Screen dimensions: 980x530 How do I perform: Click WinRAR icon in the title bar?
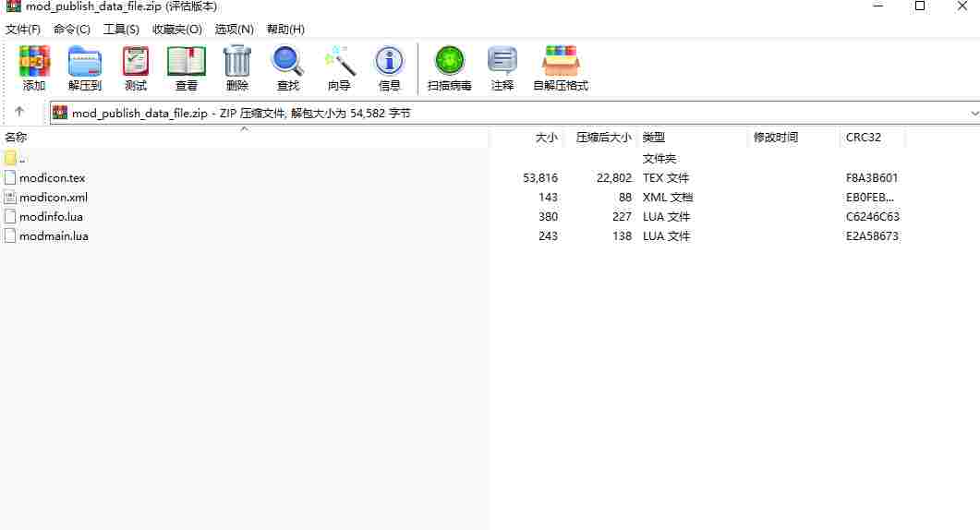tap(13, 6)
